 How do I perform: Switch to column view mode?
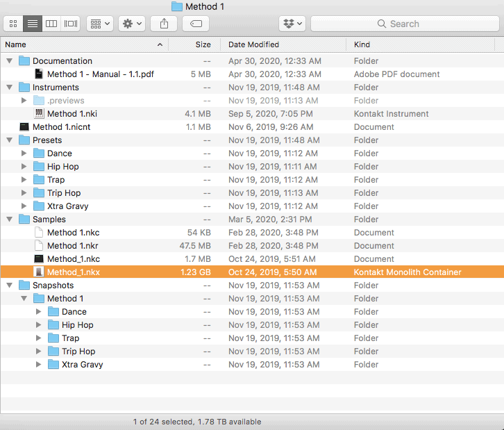pos(51,24)
